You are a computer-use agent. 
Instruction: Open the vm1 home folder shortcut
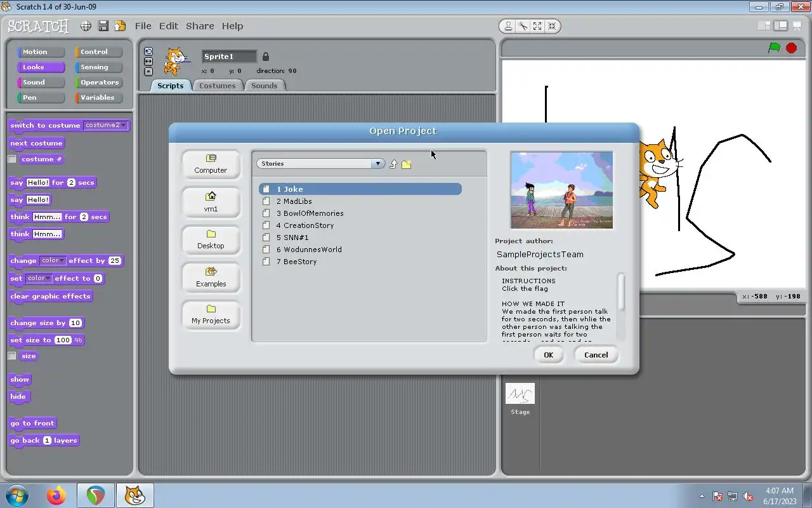[x=211, y=202]
